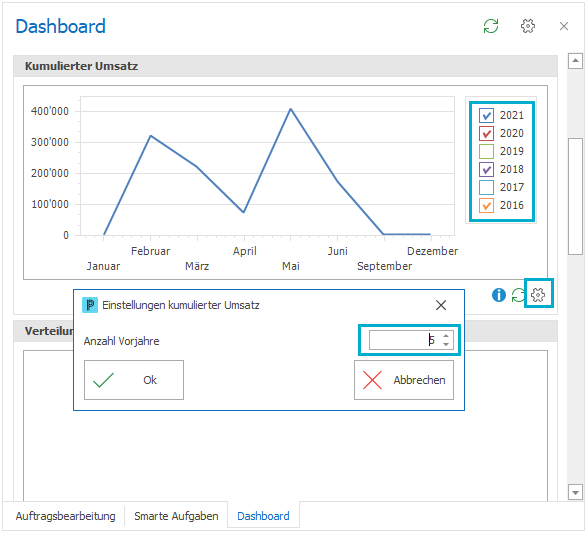Click the März axis label
Screen dimensions: 587x533
coord(197,266)
